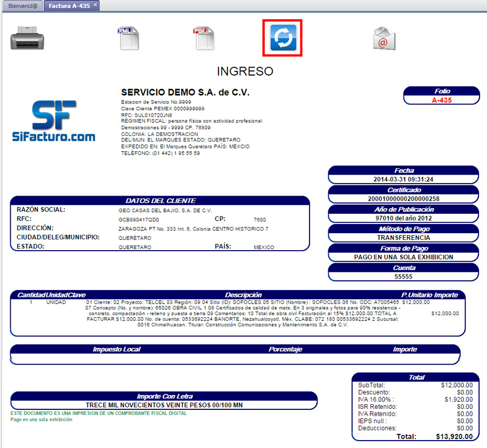Click the Total amount $13,920.00
The height and width of the screenshot is (448, 487).
click(453, 437)
